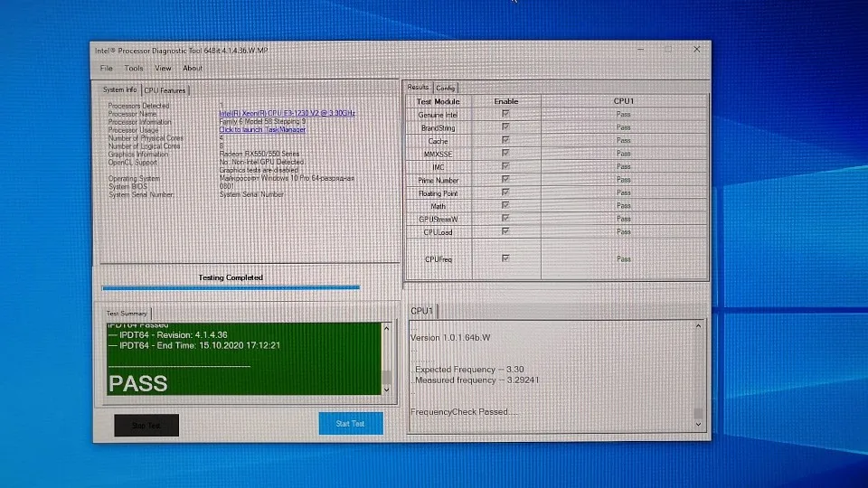868x488 pixels.
Task: Click the Expected Frequency 3.30 line
Action: 468,369
